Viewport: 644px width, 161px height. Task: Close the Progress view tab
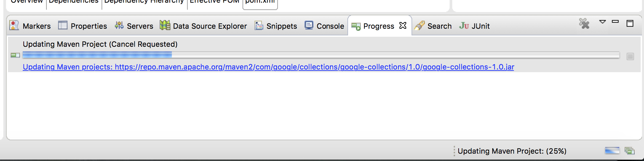[x=403, y=25]
